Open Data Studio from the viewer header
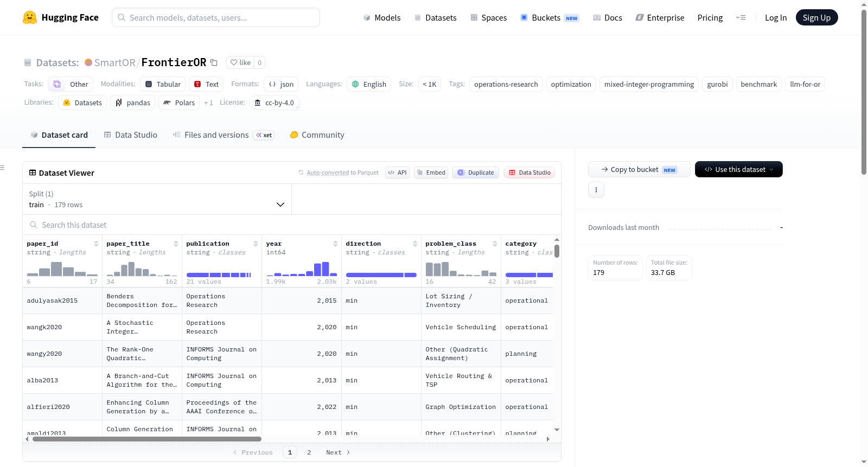868x467 pixels. [x=529, y=172]
